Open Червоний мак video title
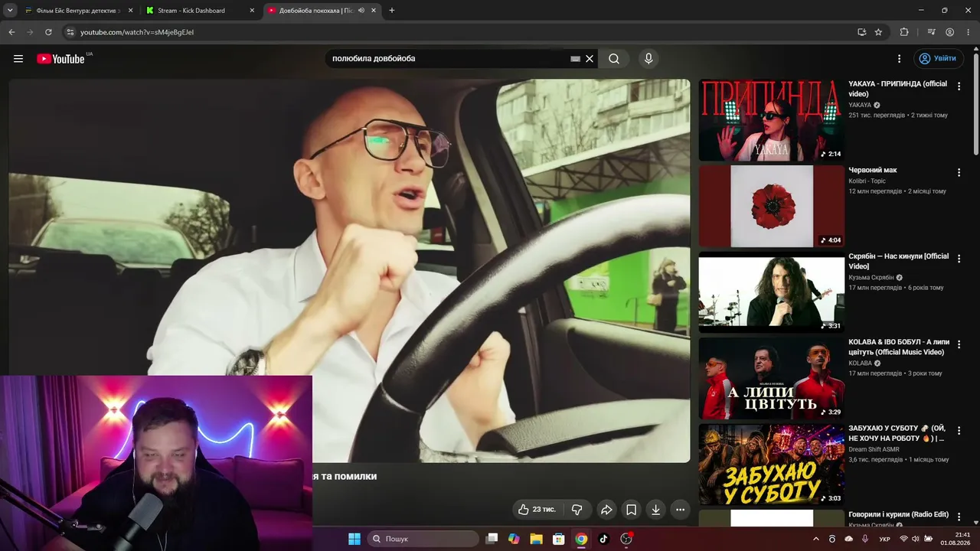980x551 pixels. [x=873, y=170]
